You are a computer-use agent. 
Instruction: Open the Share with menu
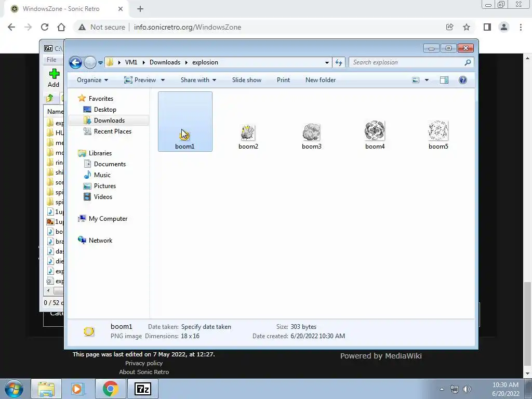point(198,80)
